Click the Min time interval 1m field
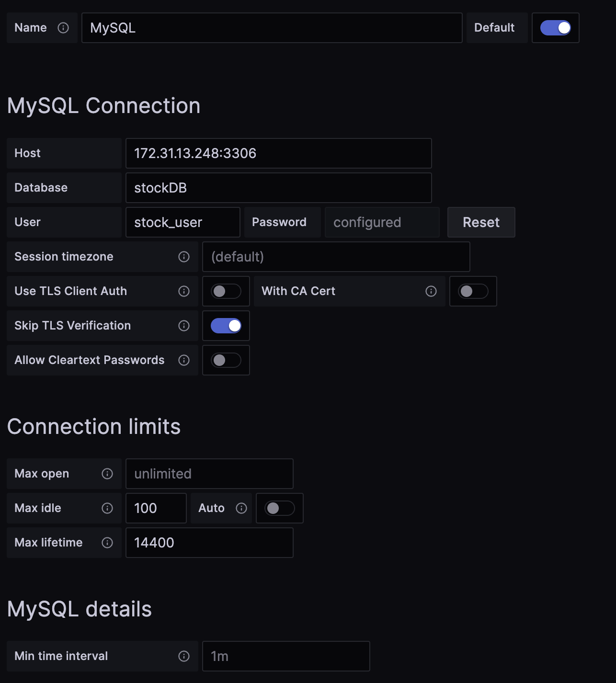The width and height of the screenshot is (616, 683). point(286,656)
